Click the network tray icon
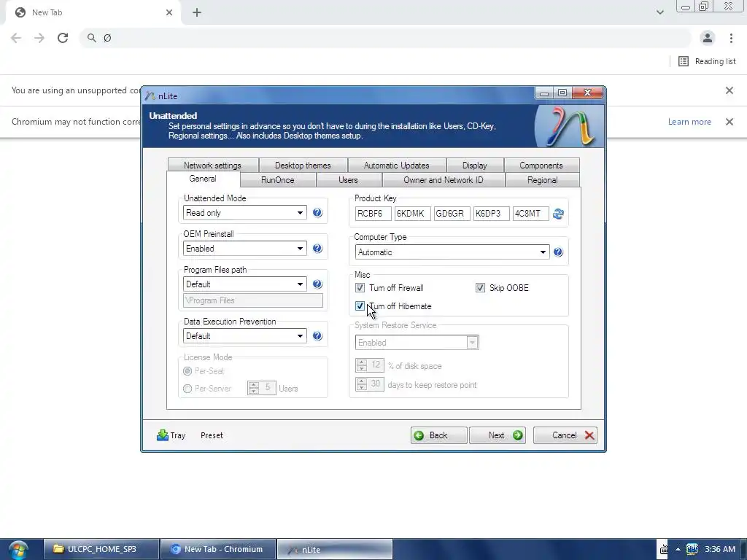Viewport: 747px width, 560px height. click(x=692, y=549)
